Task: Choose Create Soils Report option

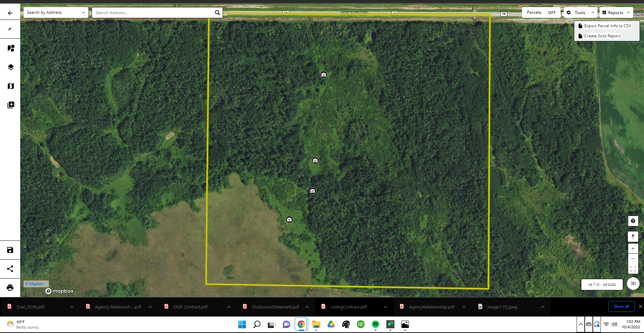Action: 602,36
